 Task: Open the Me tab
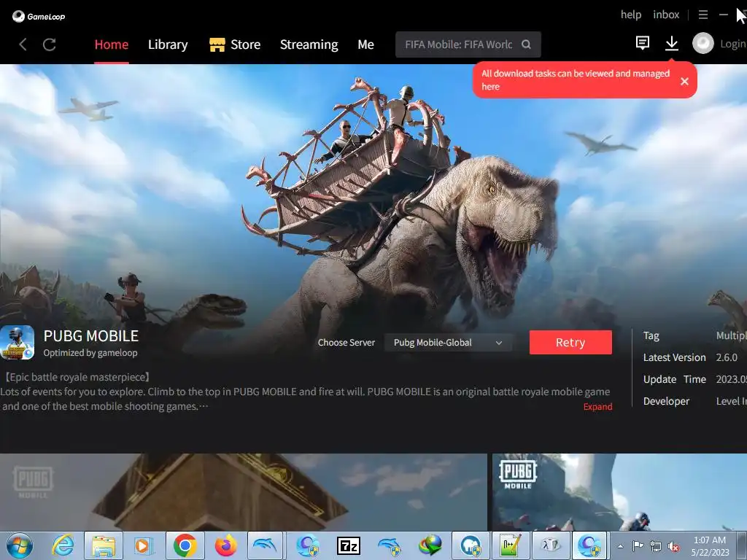coord(365,44)
